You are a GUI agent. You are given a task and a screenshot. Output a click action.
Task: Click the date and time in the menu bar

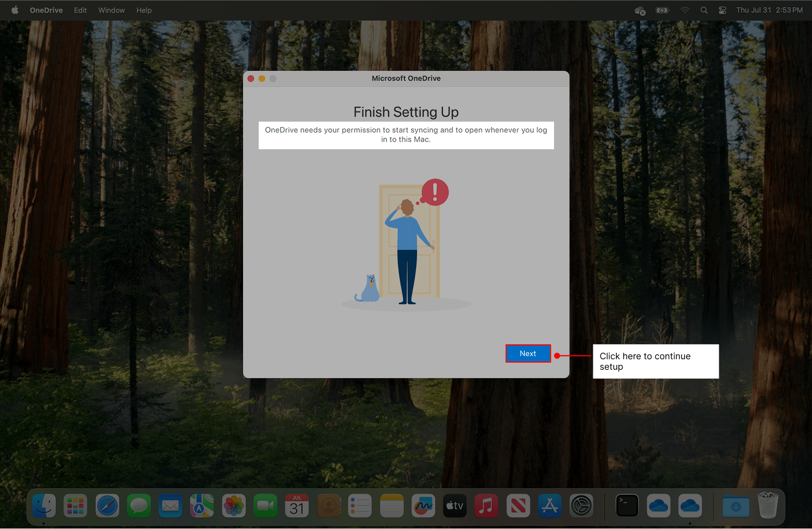pos(769,11)
